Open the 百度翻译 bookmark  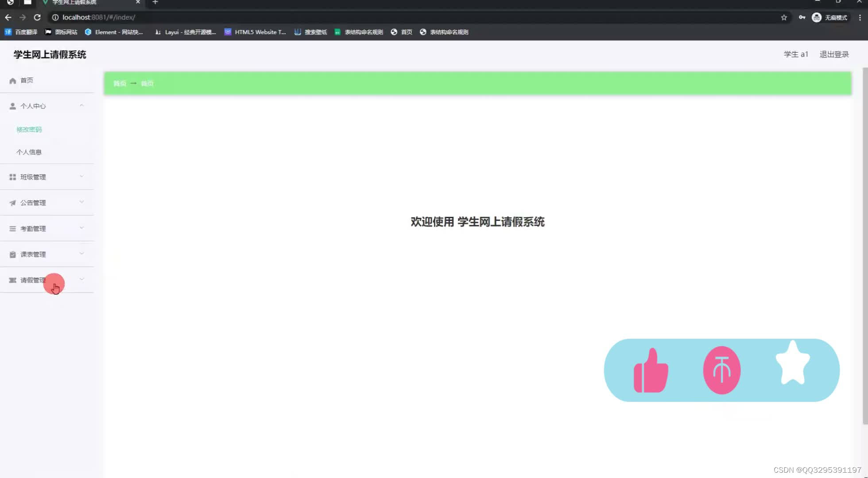21,32
